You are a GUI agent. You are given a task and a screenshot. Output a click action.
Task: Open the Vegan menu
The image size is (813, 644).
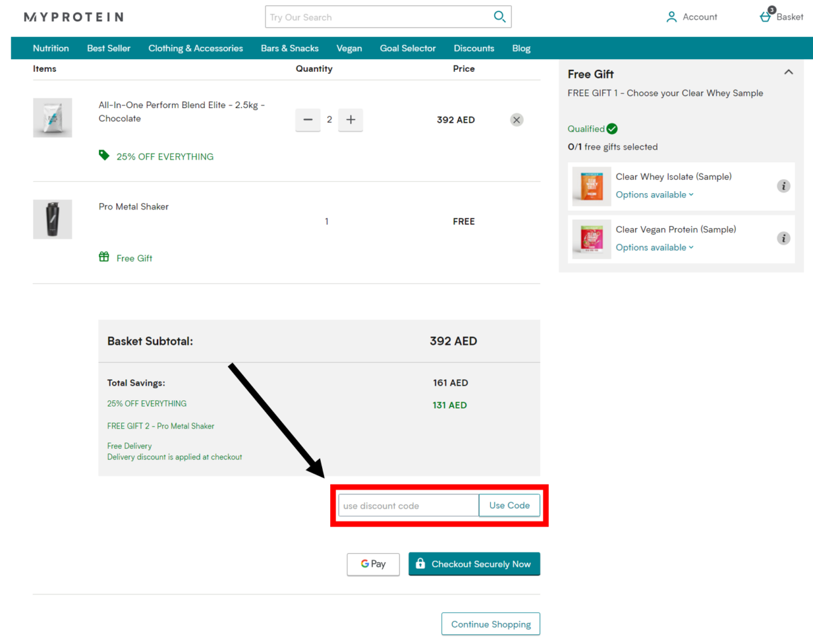point(349,48)
